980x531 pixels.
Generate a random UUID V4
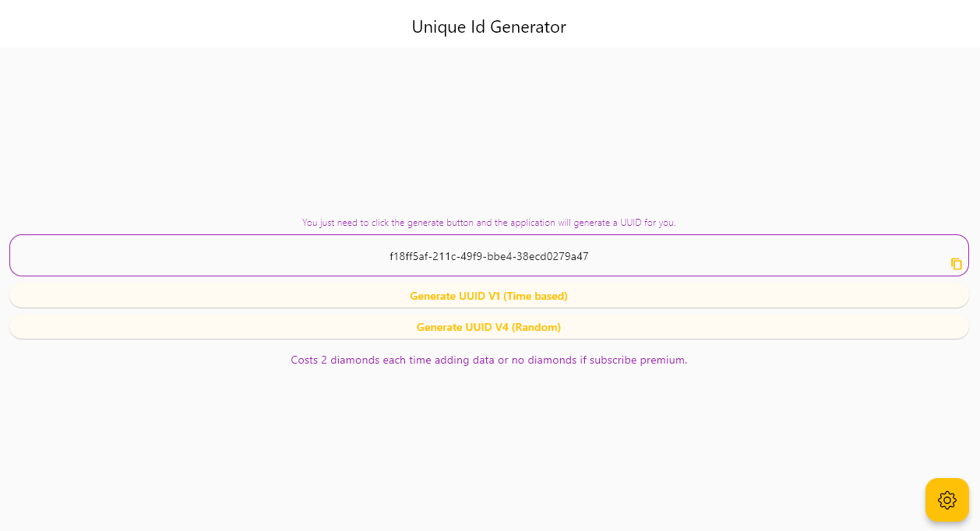(488, 327)
